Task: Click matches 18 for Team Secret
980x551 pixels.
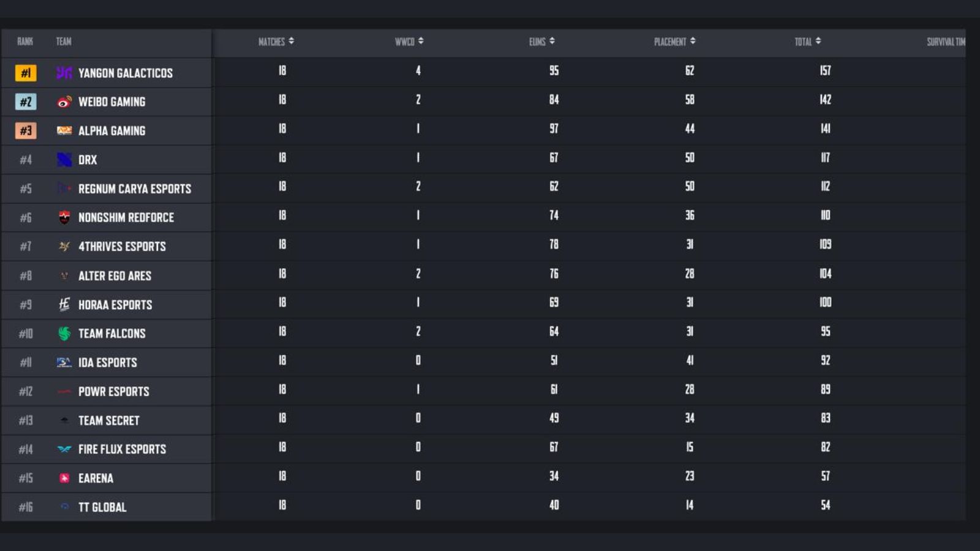Action: pyautogui.click(x=282, y=418)
